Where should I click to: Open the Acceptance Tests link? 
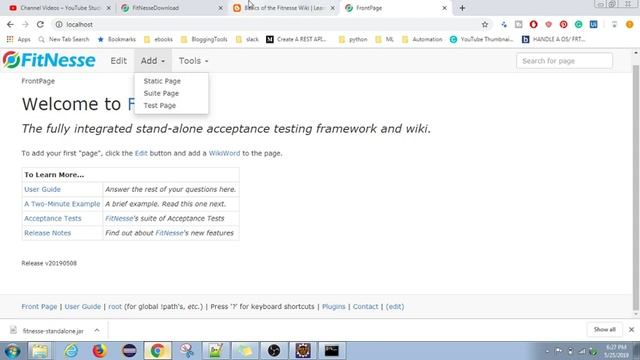(x=53, y=218)
